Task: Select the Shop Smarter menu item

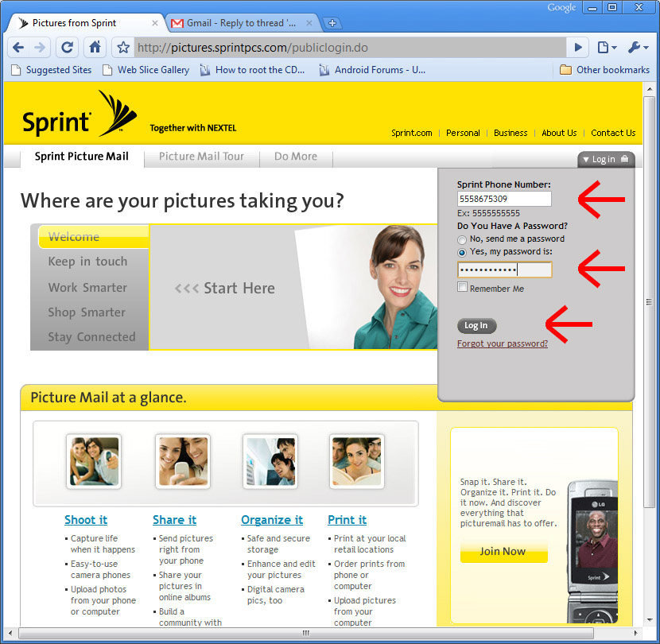Action: 87,312
